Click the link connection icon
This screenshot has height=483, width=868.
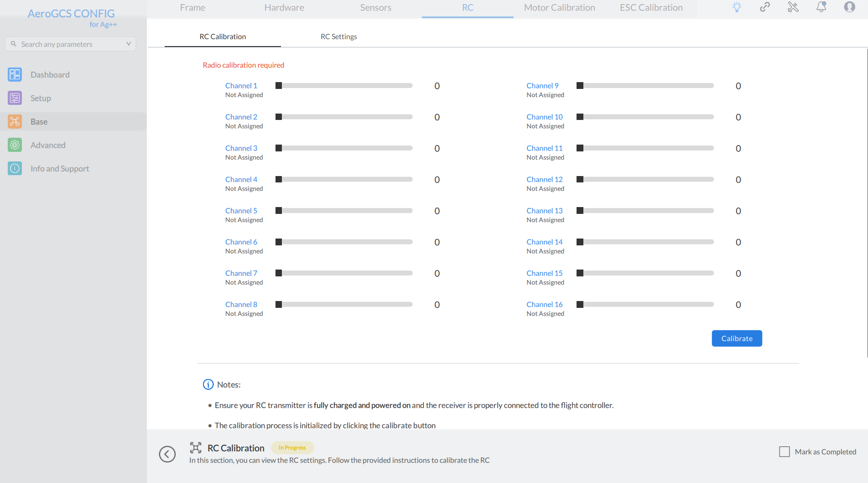(765, 7)
